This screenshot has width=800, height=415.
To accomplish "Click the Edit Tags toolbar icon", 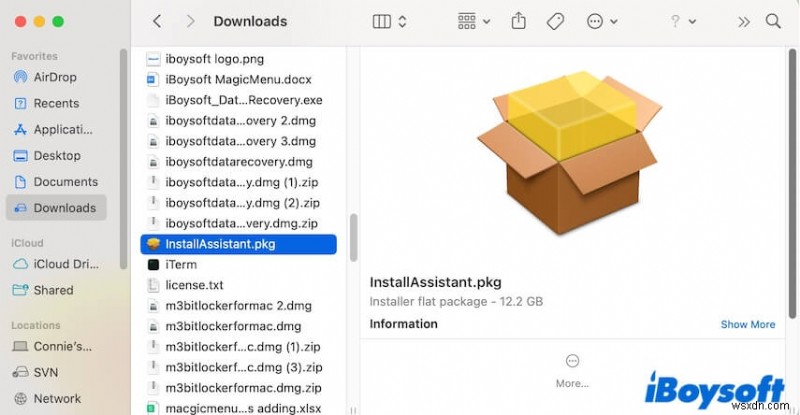I will (x=555, y=21).
